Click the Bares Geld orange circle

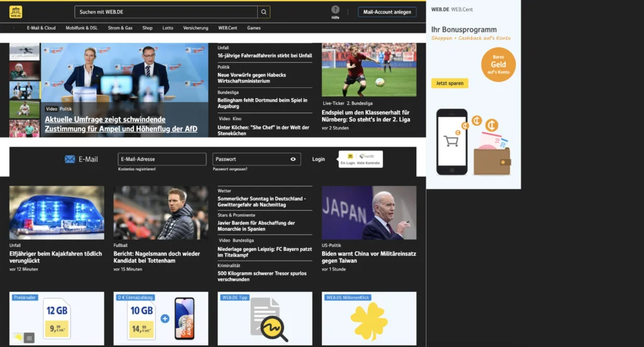point(498,65)
